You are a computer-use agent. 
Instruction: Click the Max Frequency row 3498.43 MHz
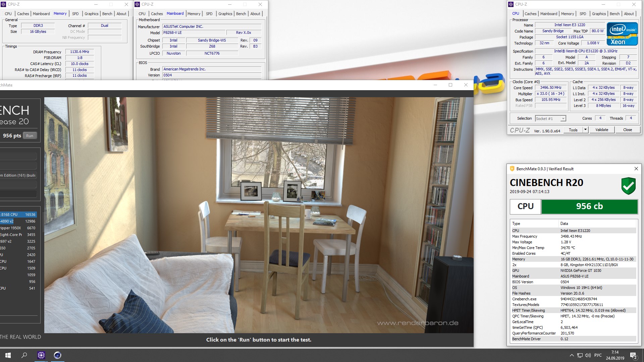(573, 236)
